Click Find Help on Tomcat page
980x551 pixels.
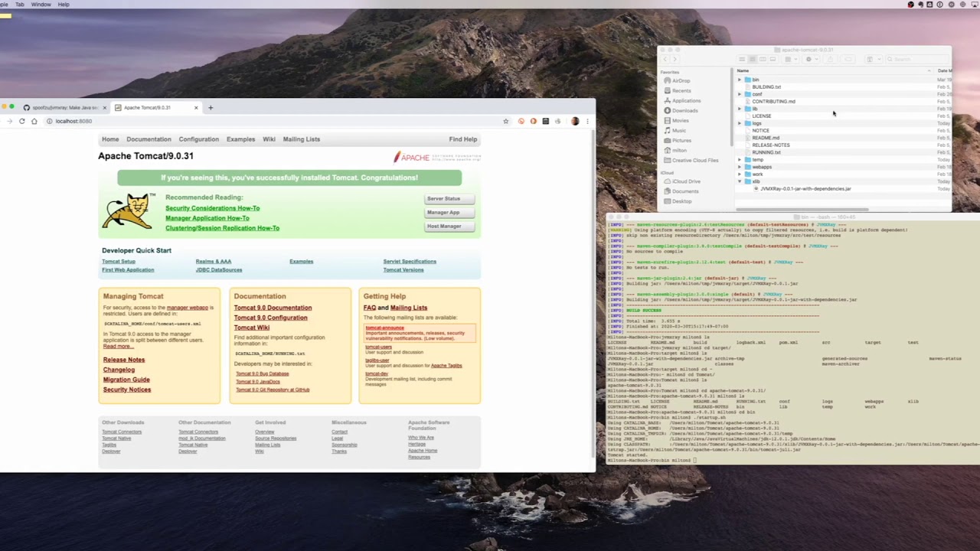coord(463,139)
